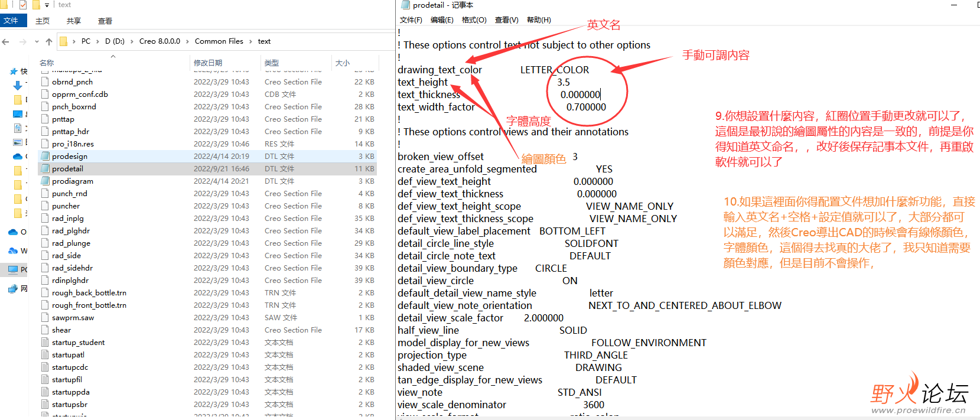Viewport: 980px width, 420px height.
Task: Click the text document icon of startup_student
Action: pyautogui.click(x=45, y=343)
